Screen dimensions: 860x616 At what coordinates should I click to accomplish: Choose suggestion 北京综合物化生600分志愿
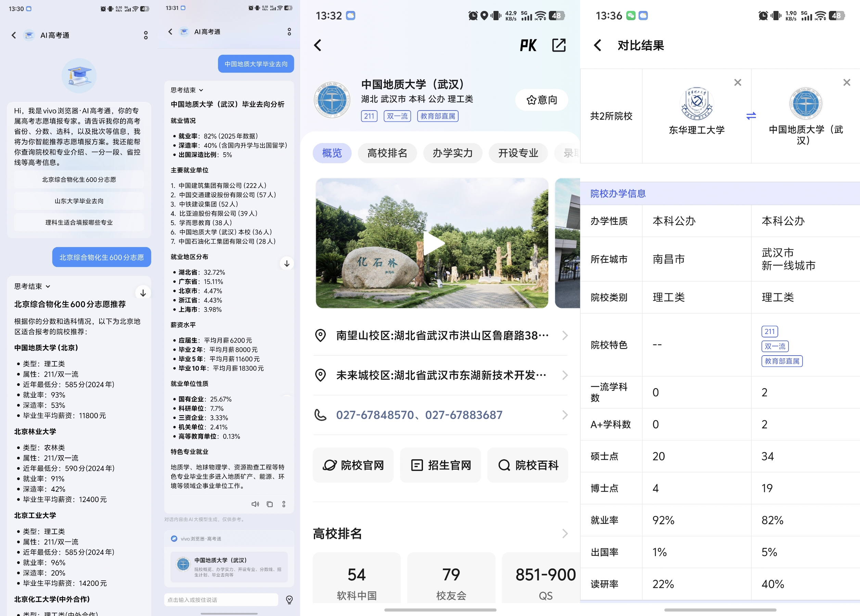coord(79,179)
